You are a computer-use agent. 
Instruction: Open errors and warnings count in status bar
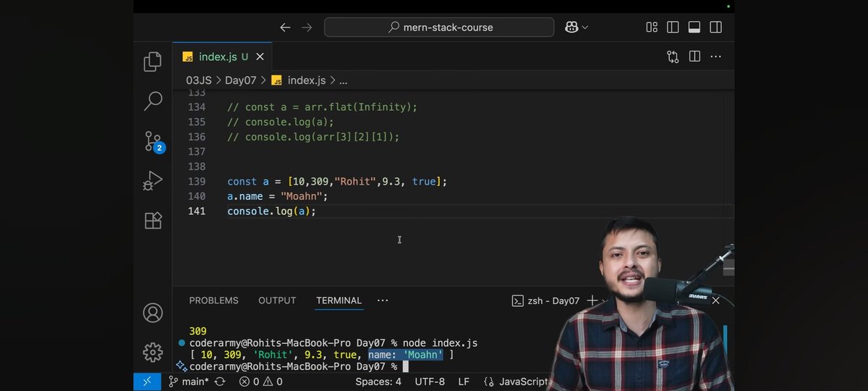261,382
